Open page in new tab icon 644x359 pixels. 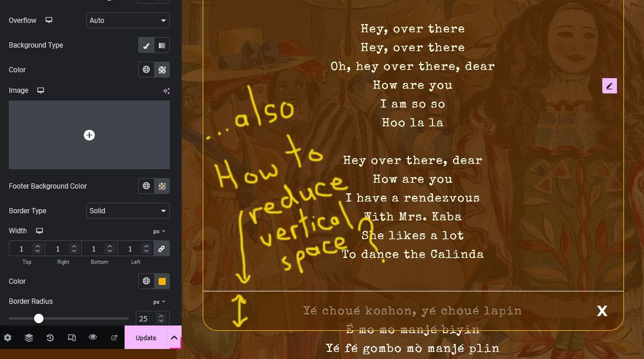pos(114,338)
